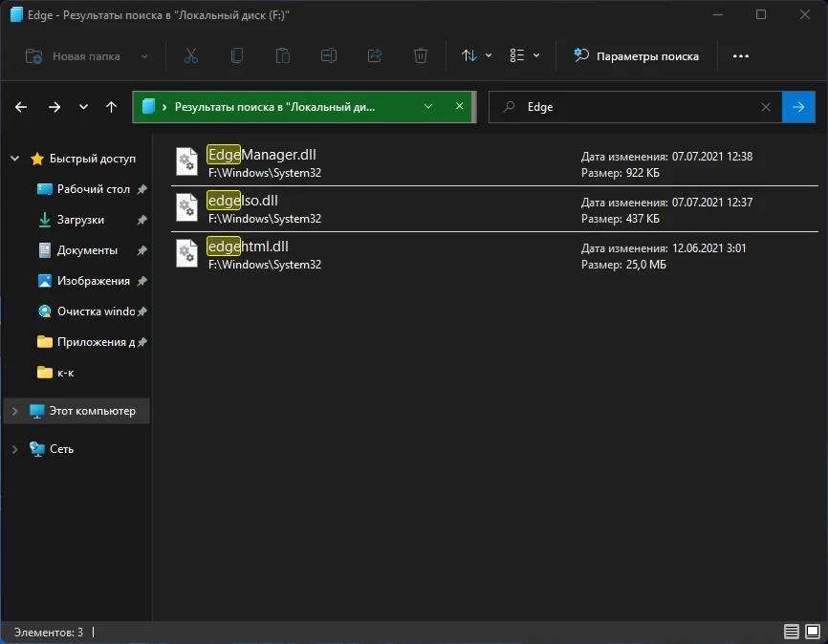Expand the Новая папка dropdown arrow
Screen dimensions: 828x644
point(144,56)
